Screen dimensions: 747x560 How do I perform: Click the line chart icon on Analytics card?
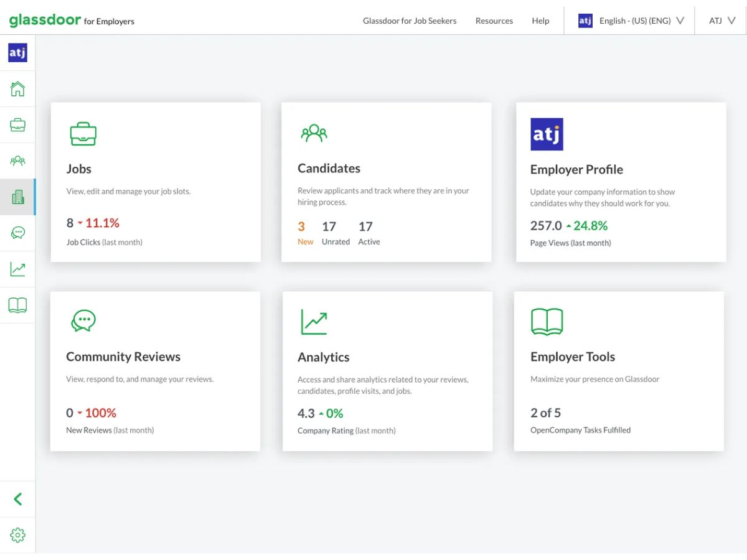314,322
